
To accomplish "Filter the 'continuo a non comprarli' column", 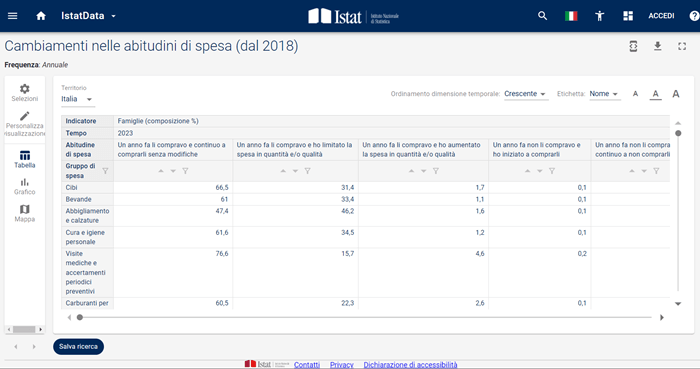I will (656, 171).
